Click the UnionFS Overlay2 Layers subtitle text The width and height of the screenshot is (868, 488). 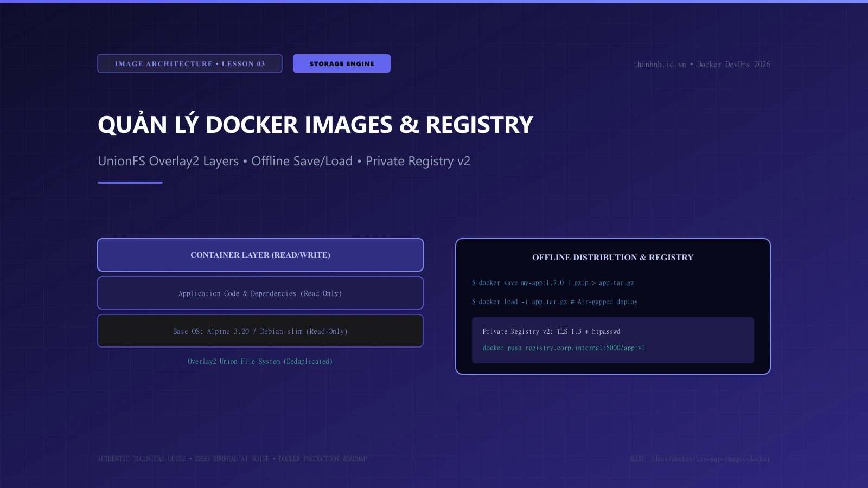point(284,161)
